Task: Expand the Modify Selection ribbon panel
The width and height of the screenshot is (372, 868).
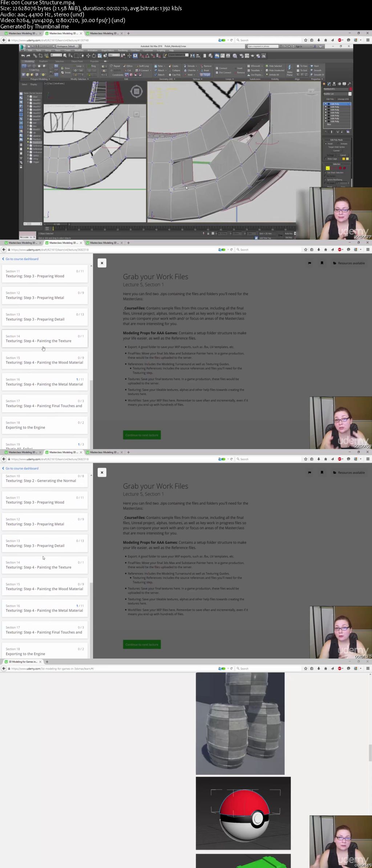Action: (79, 79)
